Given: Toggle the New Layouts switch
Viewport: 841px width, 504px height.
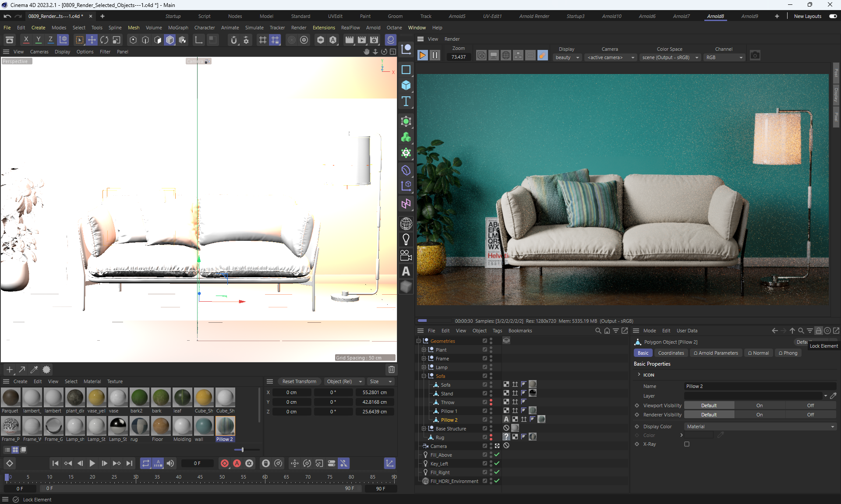Looking at the screenshot, I should [833, 16].
